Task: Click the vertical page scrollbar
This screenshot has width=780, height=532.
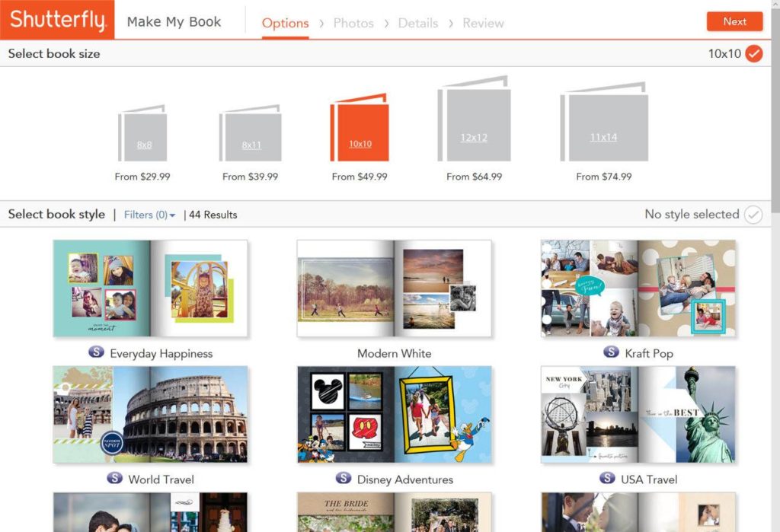Action: [x=775, y=152]
